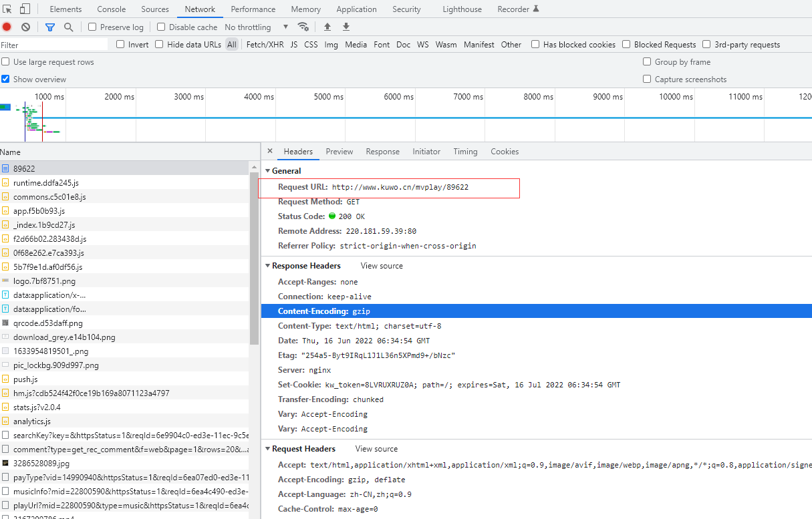The width and height of the screenshot is (812, 519).
Task: Open the Timing tab
Action: (x=465, y=152)
